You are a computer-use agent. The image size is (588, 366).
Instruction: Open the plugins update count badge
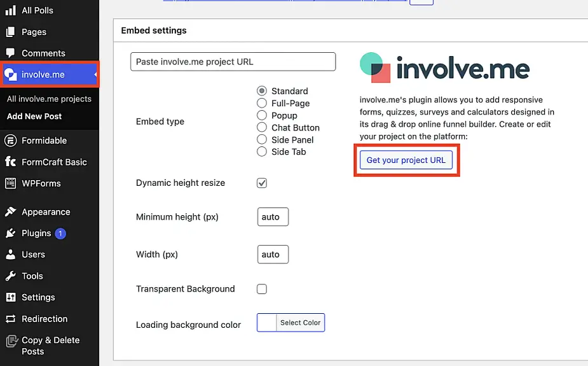(60, 234)
